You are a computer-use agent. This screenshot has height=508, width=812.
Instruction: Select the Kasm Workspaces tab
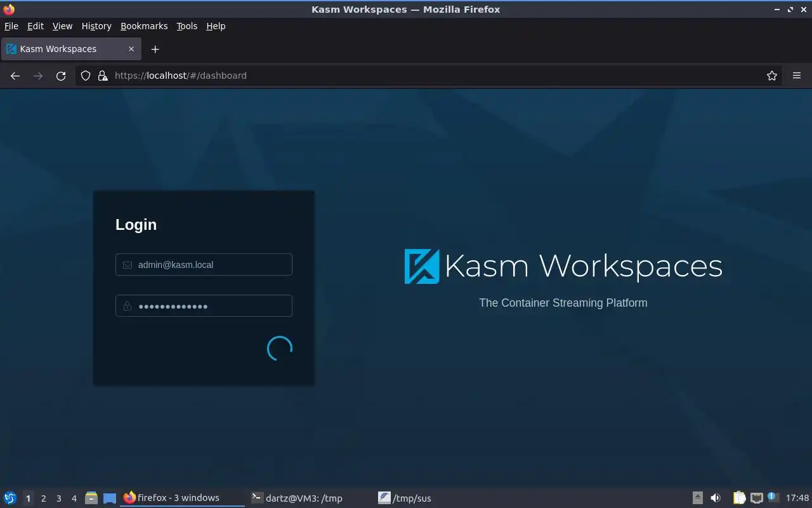pyautogui.click(x=70, y=49)
